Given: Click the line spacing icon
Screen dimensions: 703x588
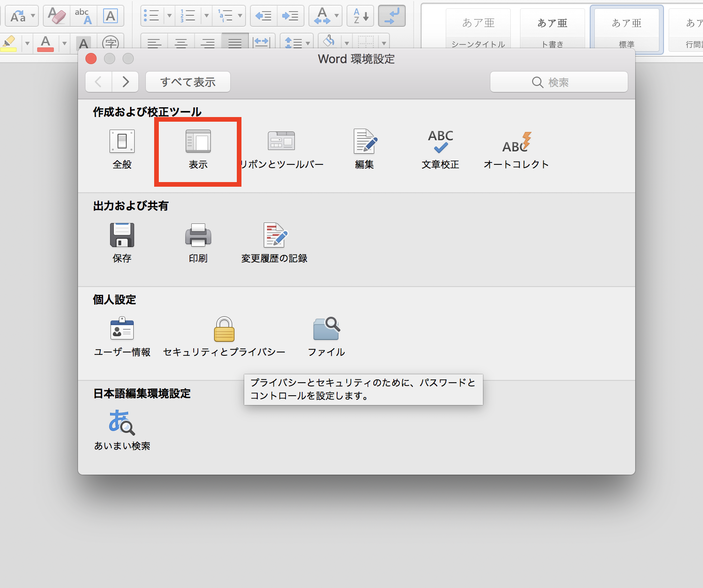Looking at the screenshot, I should (293, 43).
